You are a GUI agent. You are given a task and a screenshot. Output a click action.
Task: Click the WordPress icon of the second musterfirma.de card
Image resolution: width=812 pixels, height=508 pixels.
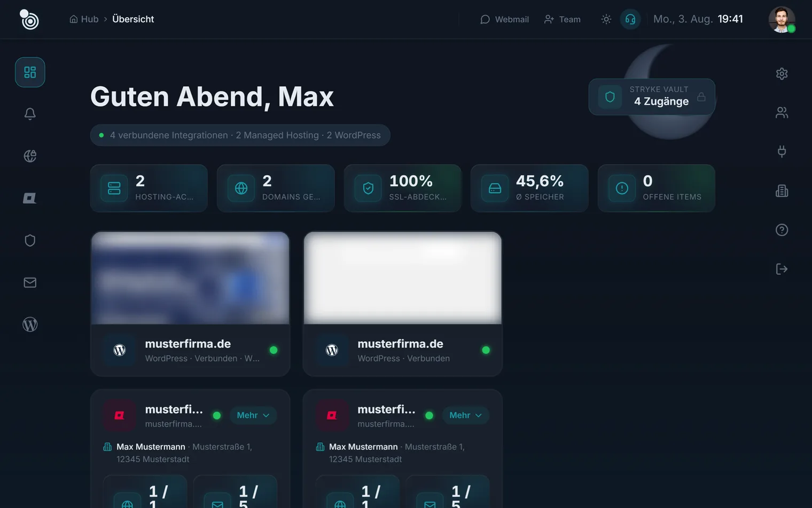(332, 350)
